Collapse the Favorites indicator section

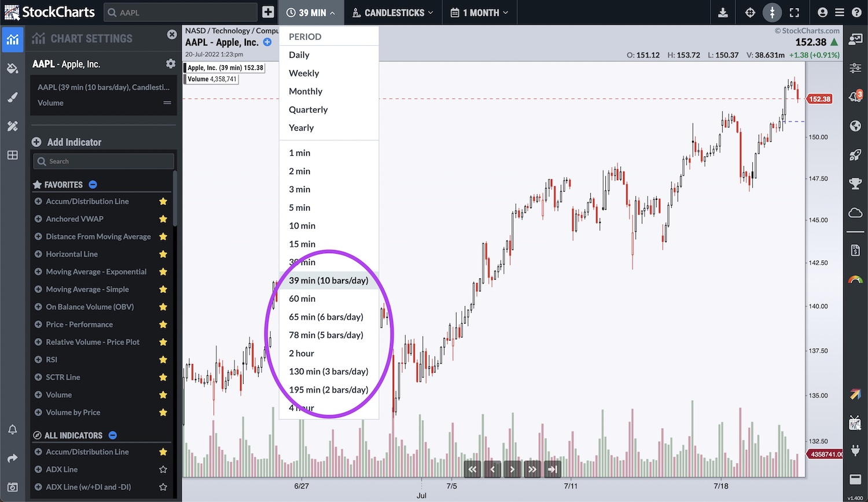(x=93, y=185)
